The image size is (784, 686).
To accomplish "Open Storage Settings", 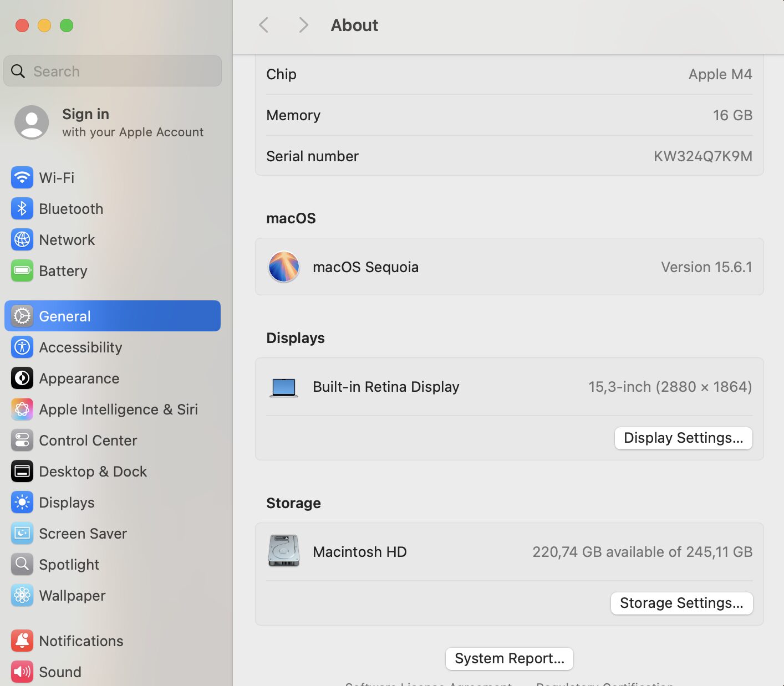I will click(x=681, y=603).
